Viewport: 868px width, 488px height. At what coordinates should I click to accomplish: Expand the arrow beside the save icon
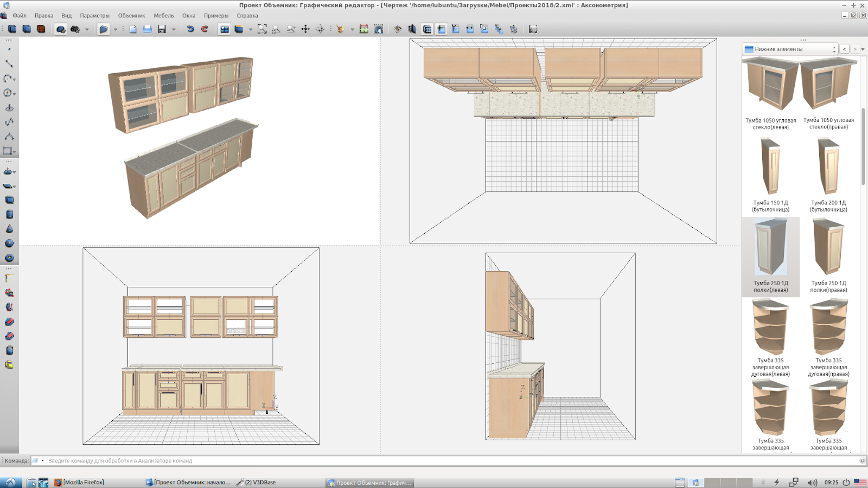pos(174,30)
